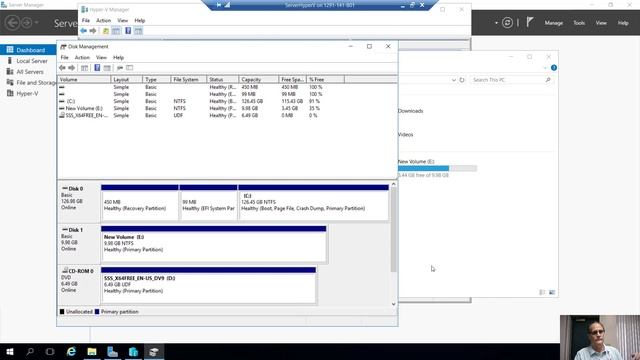Open Manage menu in Server Manager

coord(553,23)
